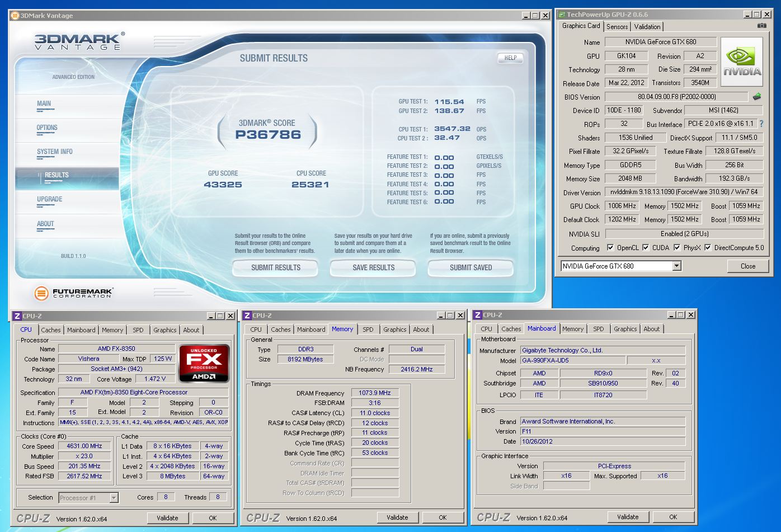
Task: Expand the Processor #1 selection dropdown
Action: tap(114, 498)
